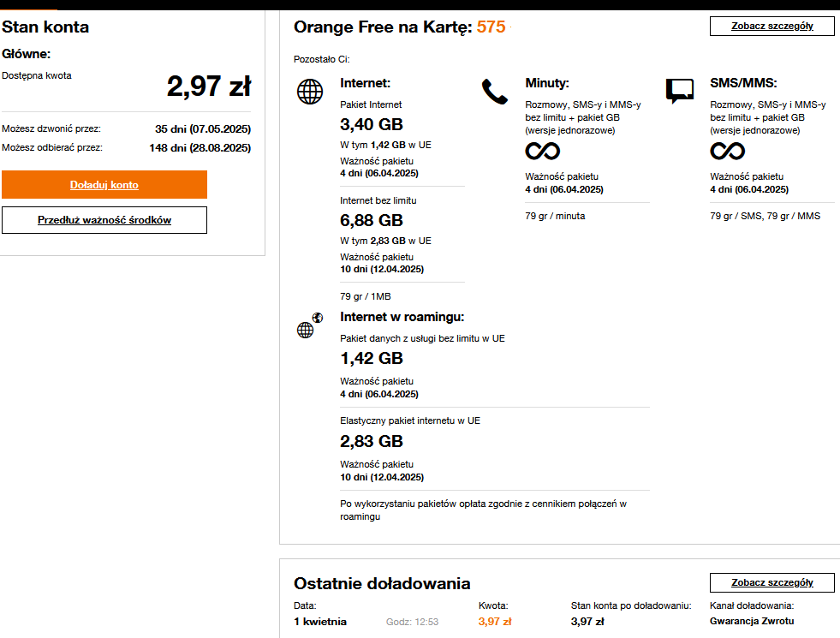Viewport: 840px width, 638px height.
Task: Click the Elastyczny pakiet value 2,83 GB
Action: click(x=372, y=441)
